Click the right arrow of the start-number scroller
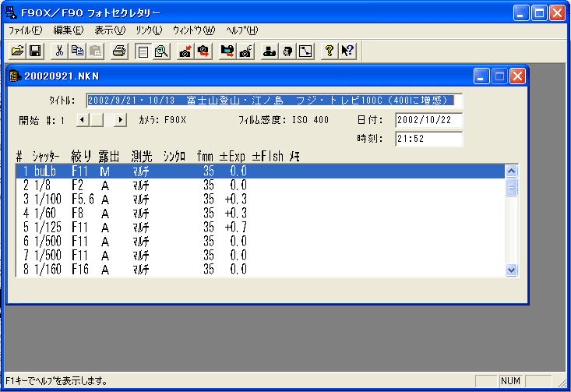571x392 pixels. [121, 119]
